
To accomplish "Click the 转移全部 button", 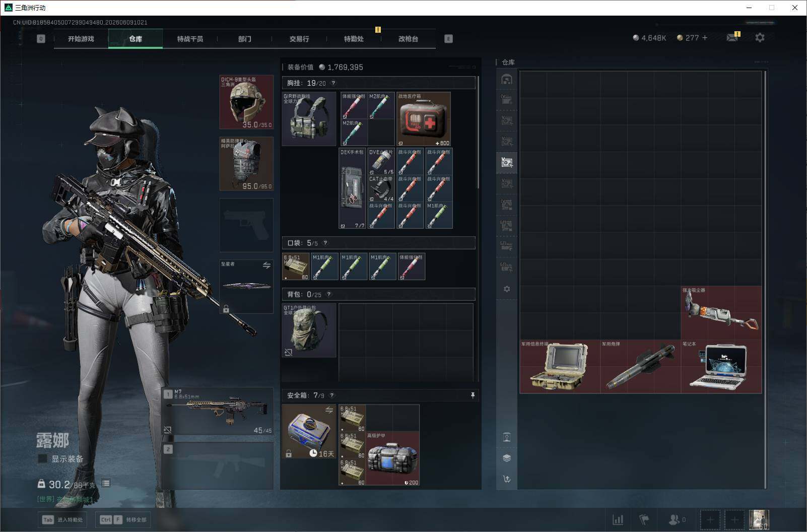I will pos(124,519).
